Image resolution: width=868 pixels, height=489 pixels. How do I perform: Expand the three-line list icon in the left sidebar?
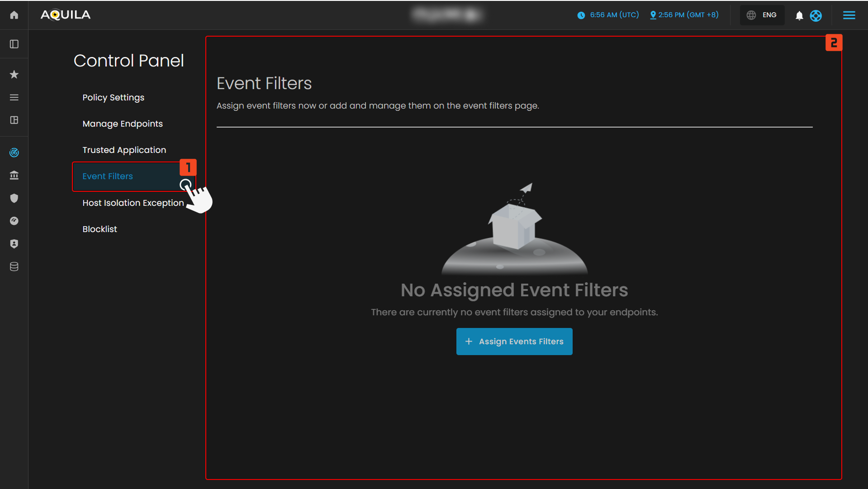[14, 97]
